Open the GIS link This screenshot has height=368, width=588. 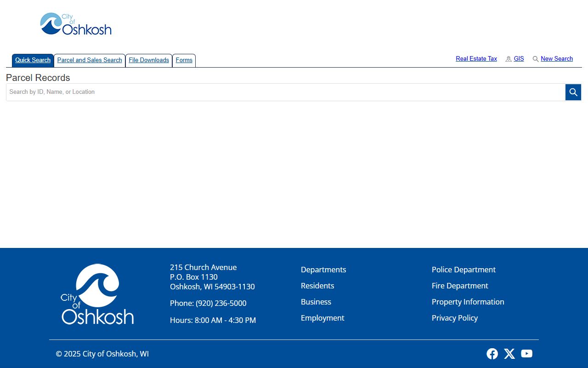(x=519, y=59)
